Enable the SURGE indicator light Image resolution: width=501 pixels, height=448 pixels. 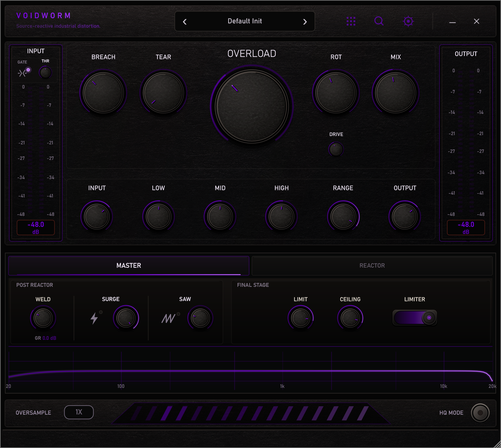(101, 312)
